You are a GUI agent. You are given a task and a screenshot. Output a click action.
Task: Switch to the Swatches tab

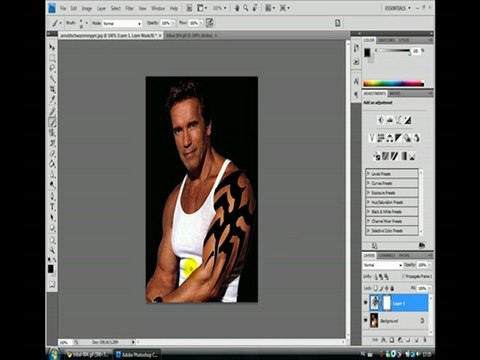pos(386,40)
